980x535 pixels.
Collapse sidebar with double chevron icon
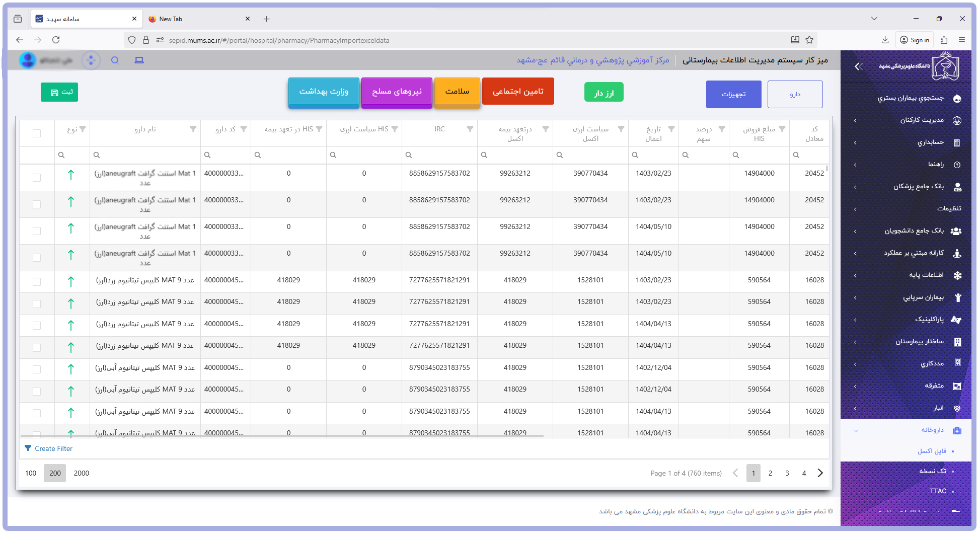(859, 66)
